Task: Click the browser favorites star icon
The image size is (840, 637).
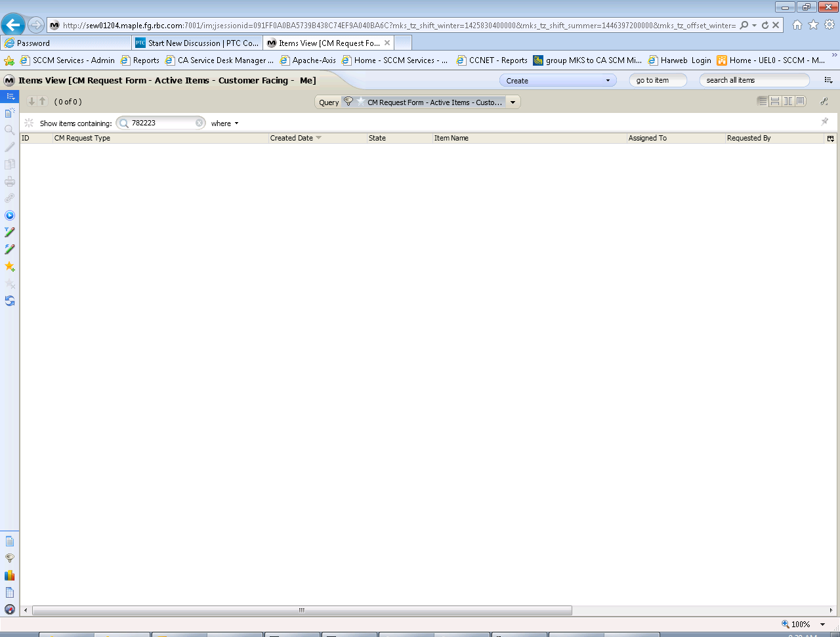Action: 814,25
